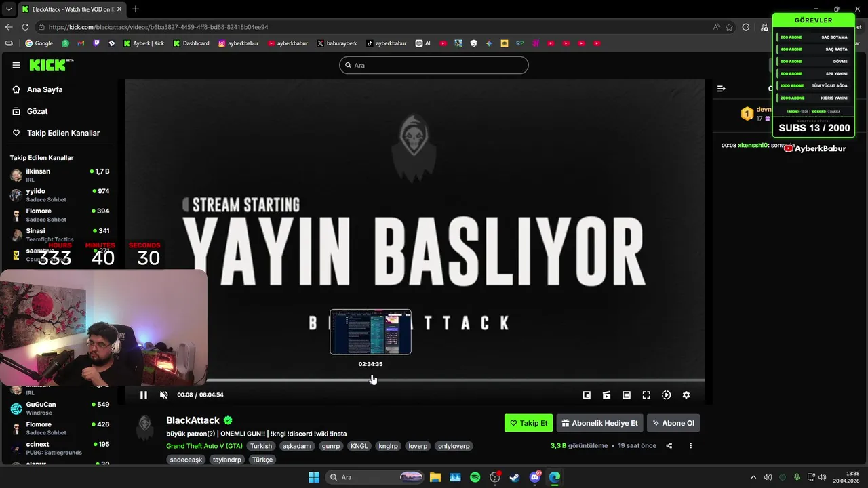The height and width of the screenshot is (488, 868).
Task: Focus the Ara search field on Kick
Action: 434,65
